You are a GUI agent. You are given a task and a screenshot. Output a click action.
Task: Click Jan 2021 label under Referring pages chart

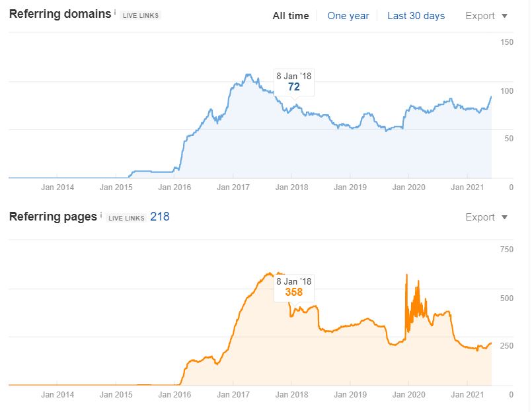click(x=467, y=395)
